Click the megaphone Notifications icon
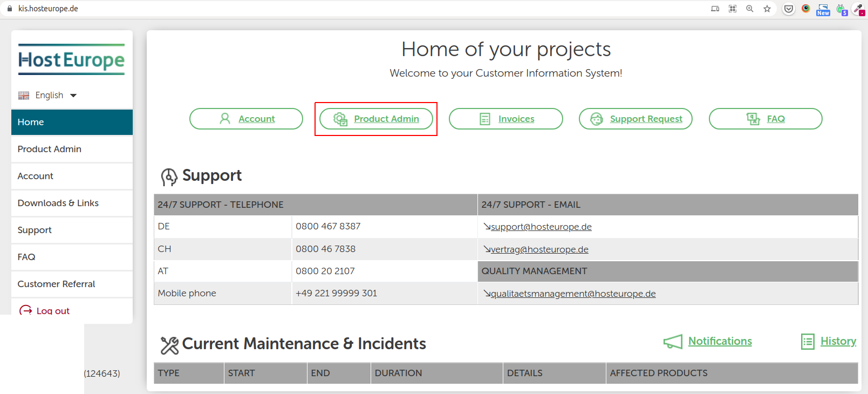The width and height of the screenshot is (868, 394). pos(673,342)
